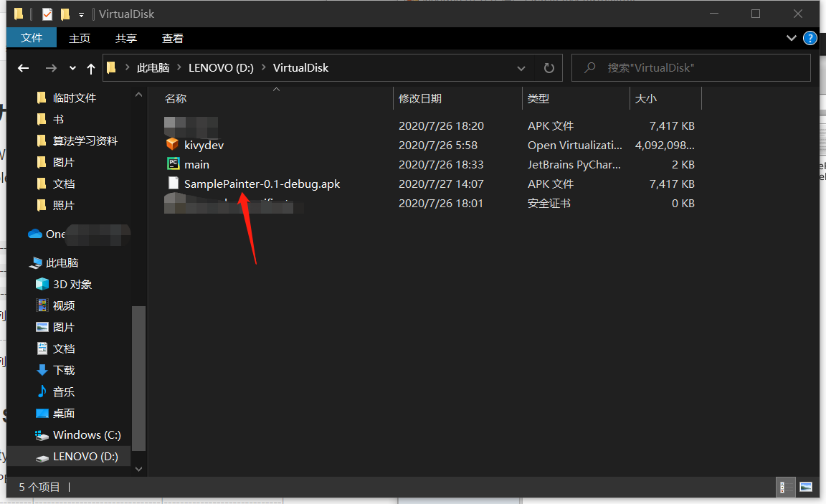826x504 pixels.
Task: Open 文档 library under 此电脑
Action: point(63,348)
